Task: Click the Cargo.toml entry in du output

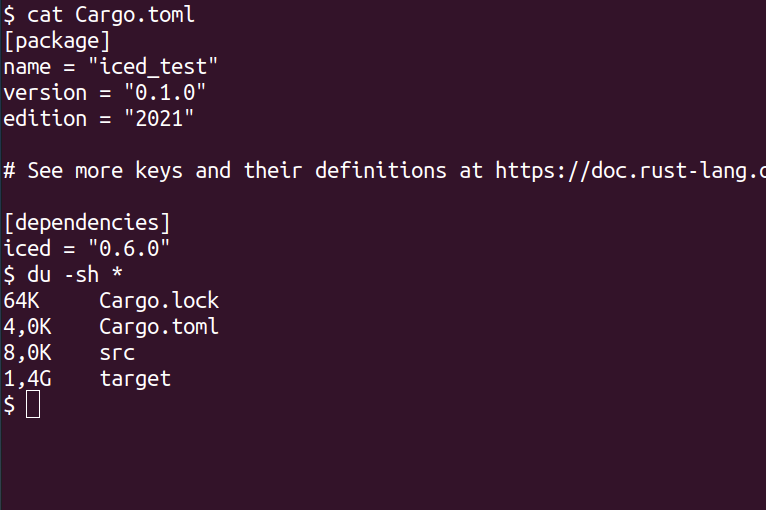Action: [x=159, y=326]
